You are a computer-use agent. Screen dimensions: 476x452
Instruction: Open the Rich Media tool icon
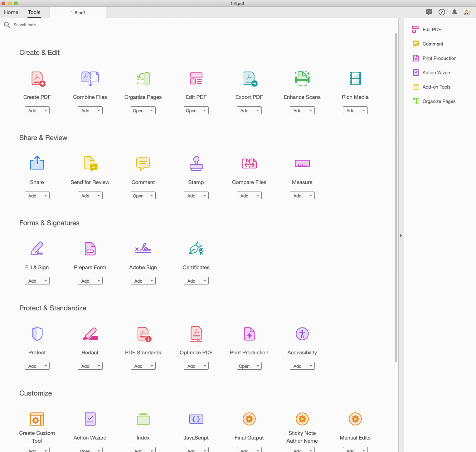click(355, 79)
